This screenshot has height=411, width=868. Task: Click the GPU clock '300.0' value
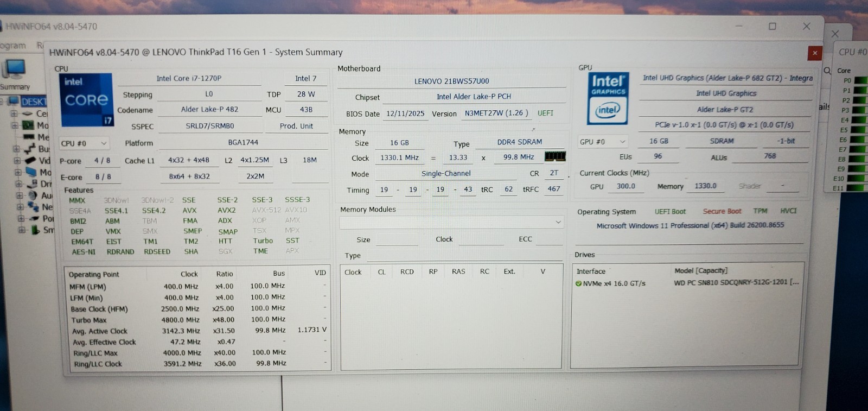coord(626,186)
